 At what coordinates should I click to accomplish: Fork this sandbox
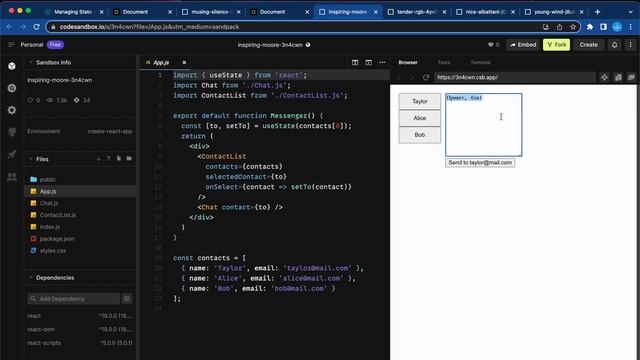[556, 44]
